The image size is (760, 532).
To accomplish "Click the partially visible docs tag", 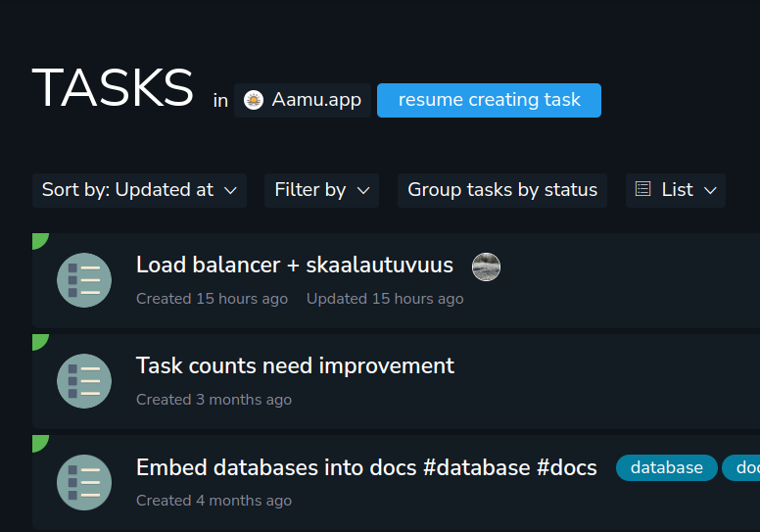I will (743, 468).
